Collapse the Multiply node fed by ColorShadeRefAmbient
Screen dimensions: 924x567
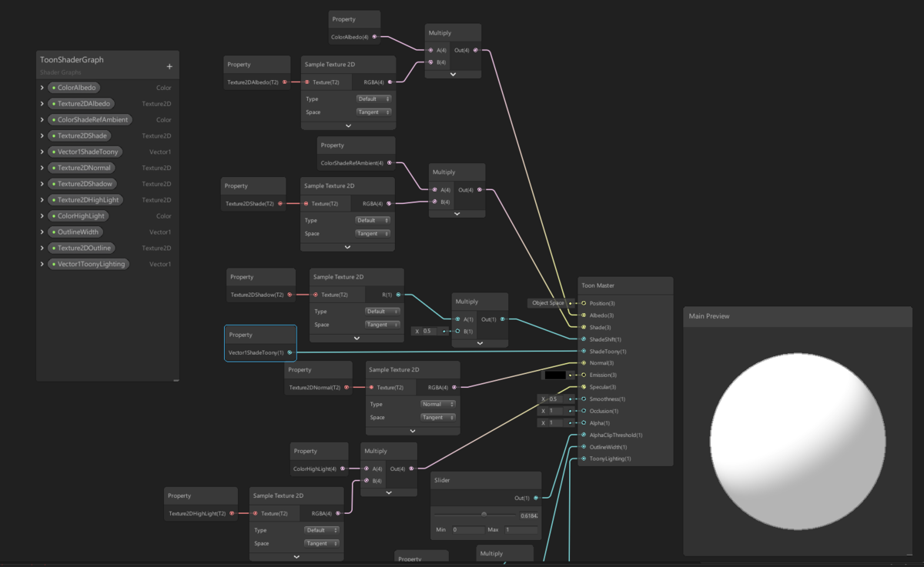457,214
